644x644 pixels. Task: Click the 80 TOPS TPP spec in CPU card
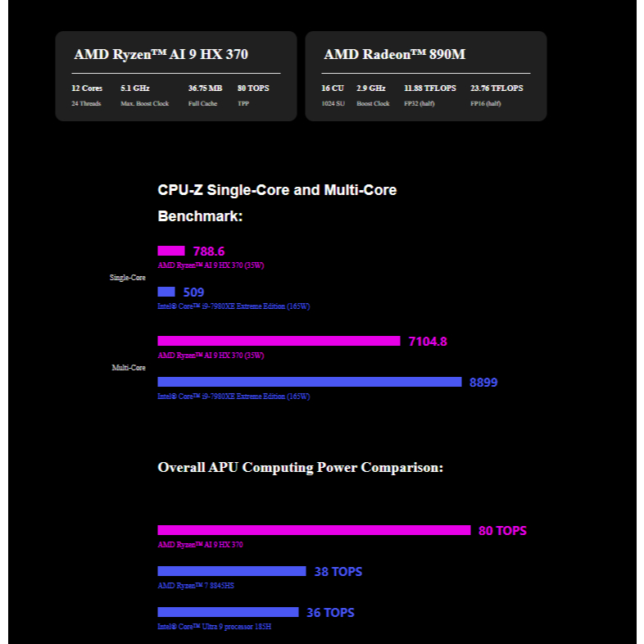pyautogui.click(x=253, y=88)
